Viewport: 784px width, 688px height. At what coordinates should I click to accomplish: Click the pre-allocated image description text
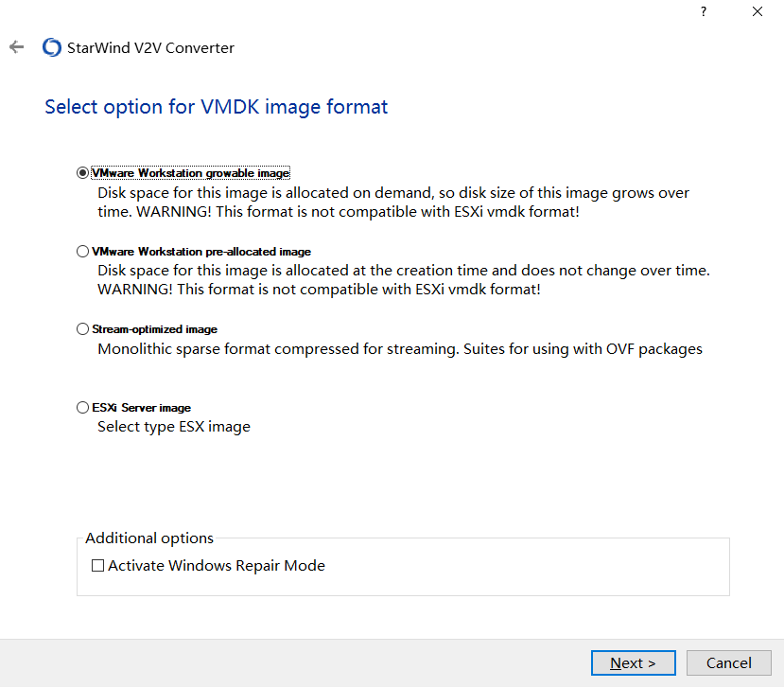403,280
